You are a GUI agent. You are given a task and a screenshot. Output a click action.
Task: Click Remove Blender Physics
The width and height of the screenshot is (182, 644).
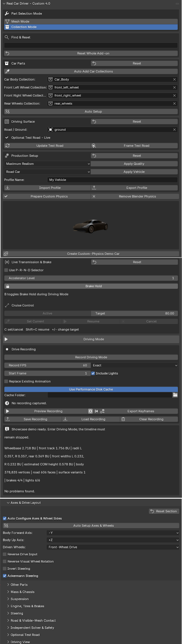(x=135, y=196)
